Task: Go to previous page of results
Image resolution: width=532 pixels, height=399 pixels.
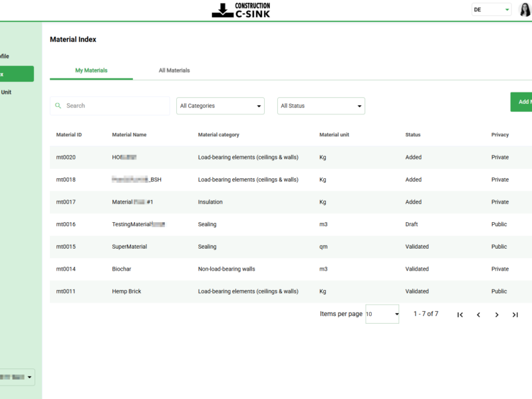Action: pos(478,315)
